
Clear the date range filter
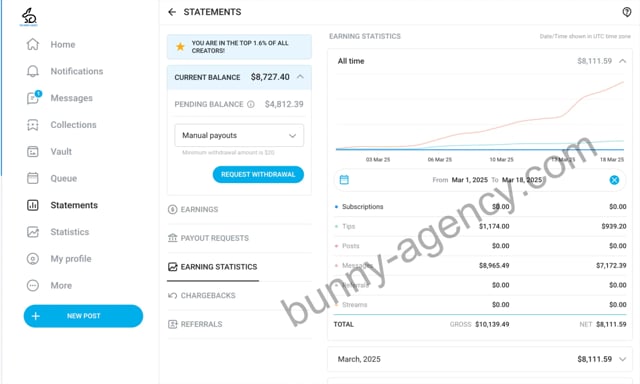point(614,180)
